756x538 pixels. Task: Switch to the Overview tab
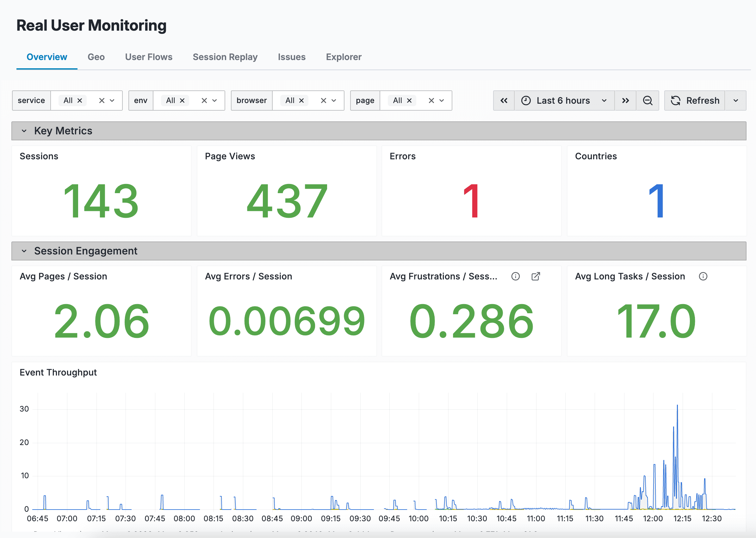point(47,57)
